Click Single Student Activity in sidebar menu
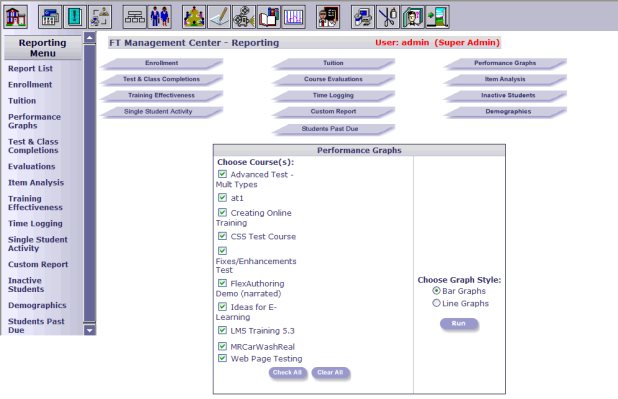 tap(38, 244)
